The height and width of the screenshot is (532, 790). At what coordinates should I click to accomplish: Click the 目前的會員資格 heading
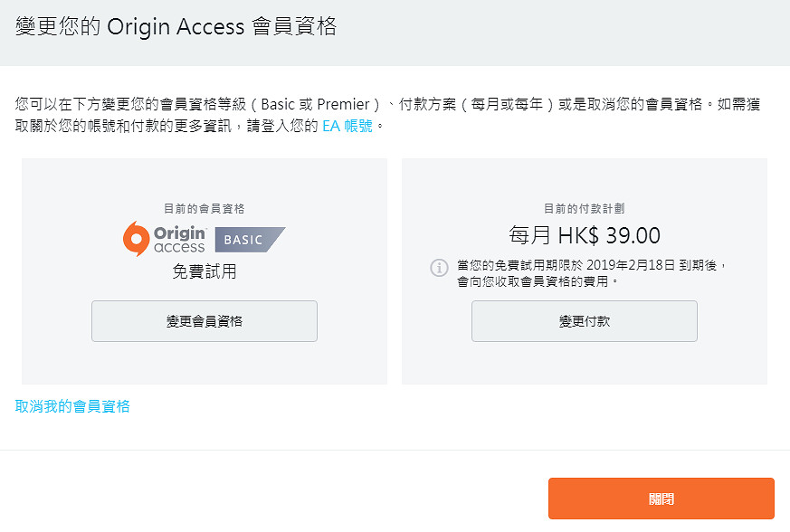(205, 208)
